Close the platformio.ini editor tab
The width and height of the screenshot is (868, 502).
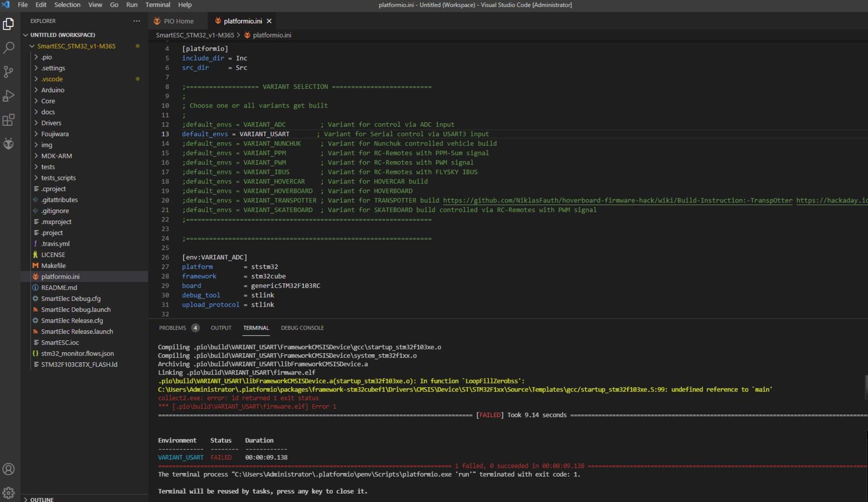coord(269,21)
